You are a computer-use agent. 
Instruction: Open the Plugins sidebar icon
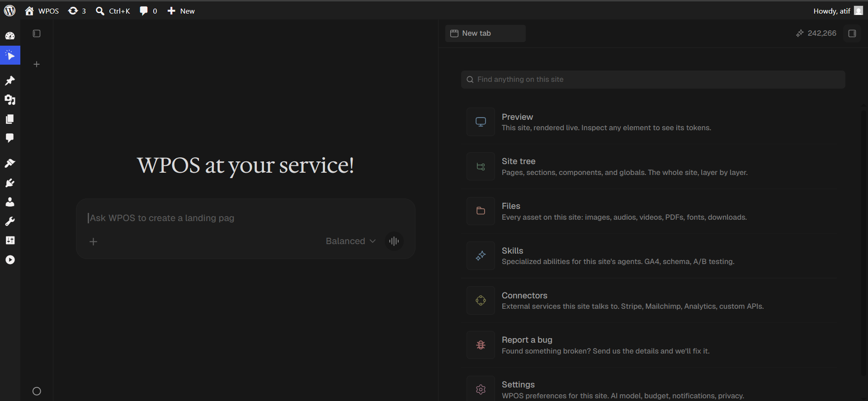(x=10, y=183)
